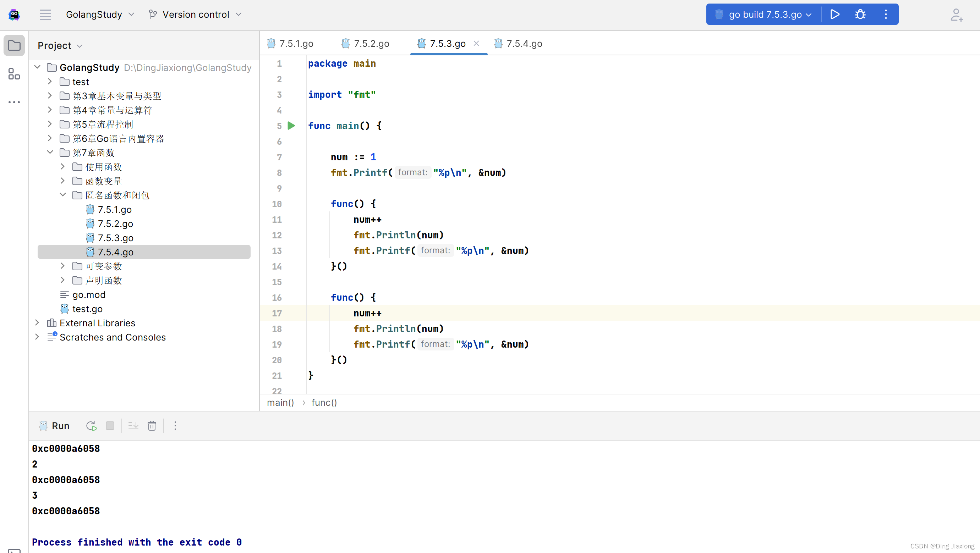Expand the 第3章基本变量与类型 folder
The width and height of the screenshot is (980, 553).
tap(50, 96)
